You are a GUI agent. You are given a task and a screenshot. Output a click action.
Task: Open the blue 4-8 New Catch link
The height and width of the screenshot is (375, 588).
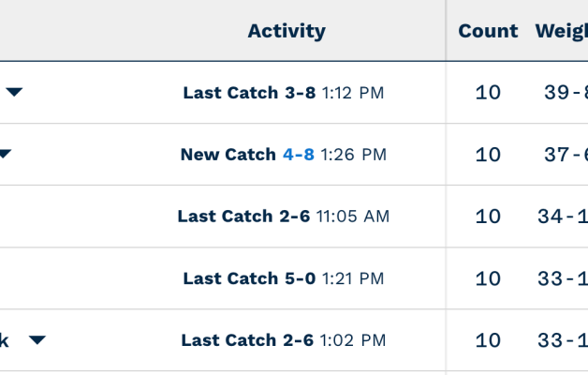[x=299, y=155]
